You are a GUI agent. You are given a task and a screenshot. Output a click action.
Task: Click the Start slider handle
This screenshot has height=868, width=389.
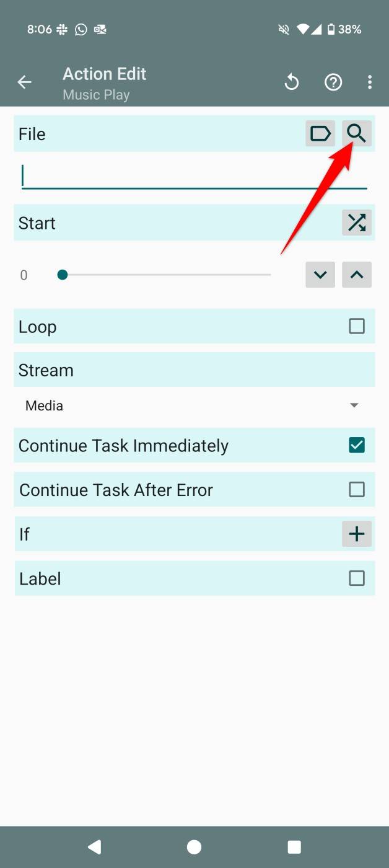62,275
